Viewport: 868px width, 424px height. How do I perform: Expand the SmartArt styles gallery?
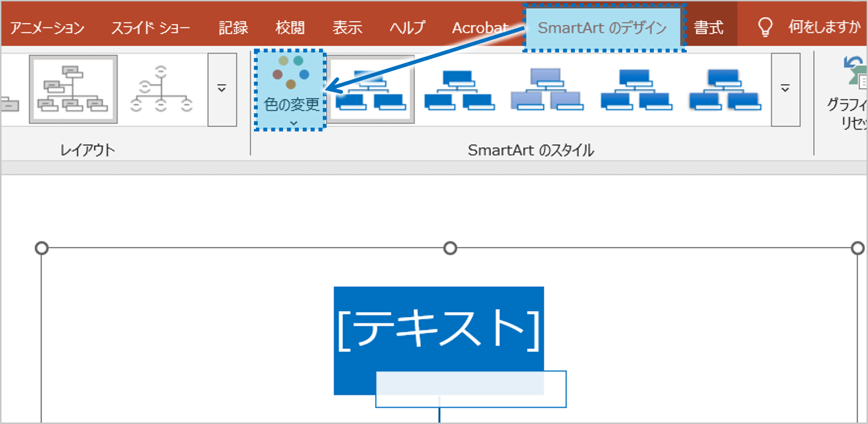(x=785, y=89)
